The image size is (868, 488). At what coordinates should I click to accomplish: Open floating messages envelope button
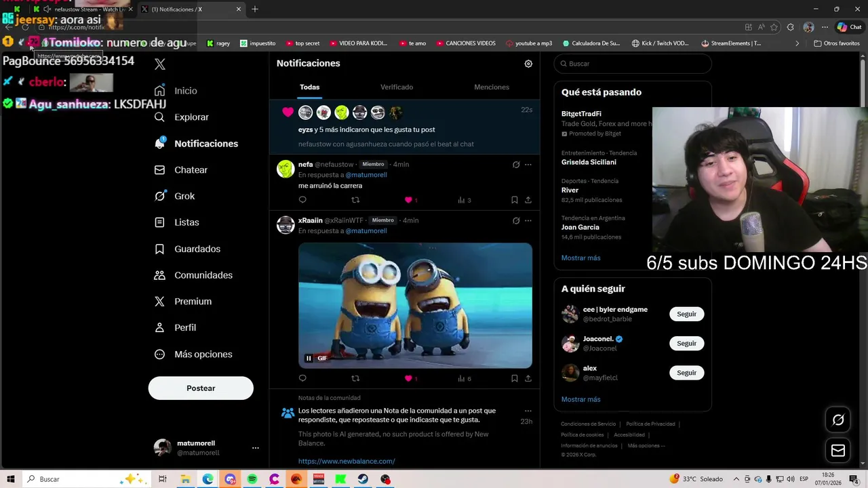pos(838,451)
